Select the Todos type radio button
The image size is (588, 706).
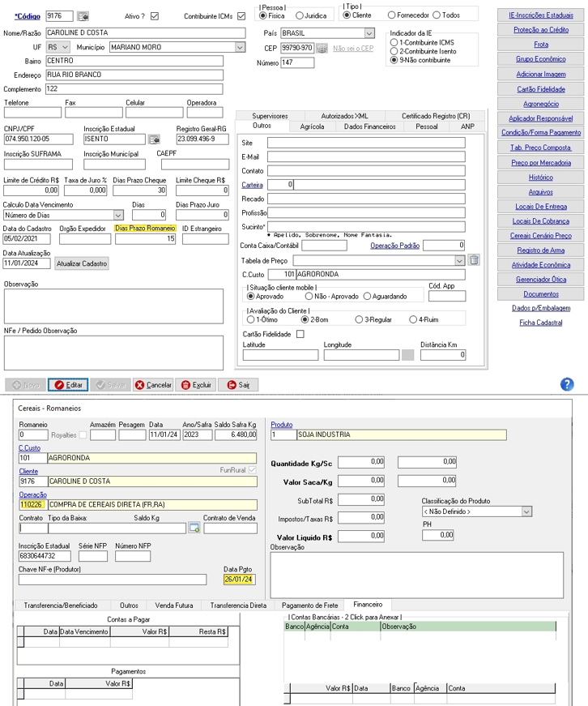point(437,15)
